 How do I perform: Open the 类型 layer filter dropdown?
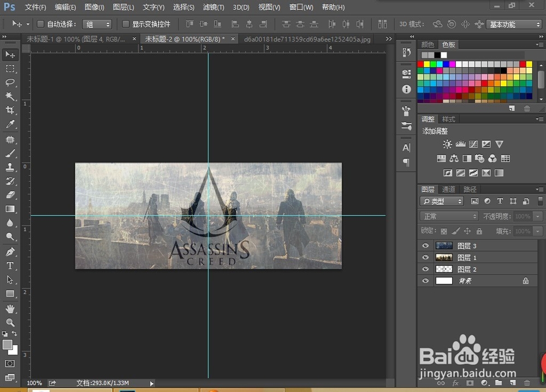[x=442, y=201]
